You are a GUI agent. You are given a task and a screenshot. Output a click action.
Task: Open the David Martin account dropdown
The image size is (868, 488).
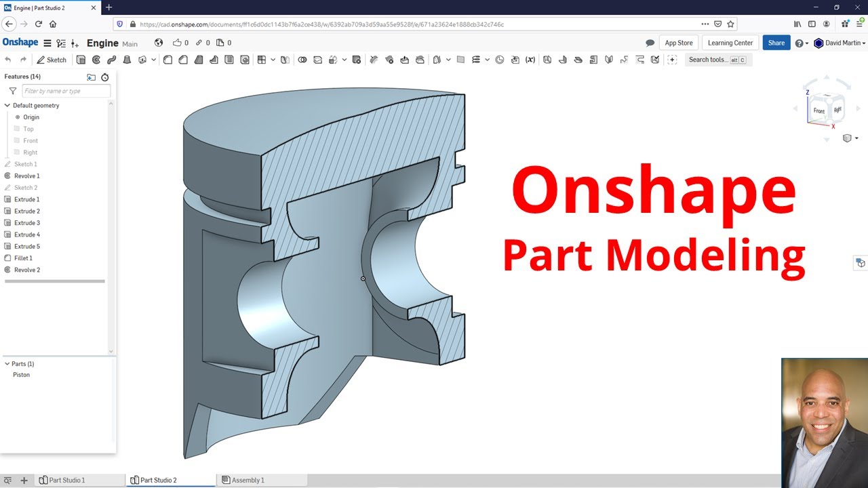pyautogui.click(x=840, y=43)
